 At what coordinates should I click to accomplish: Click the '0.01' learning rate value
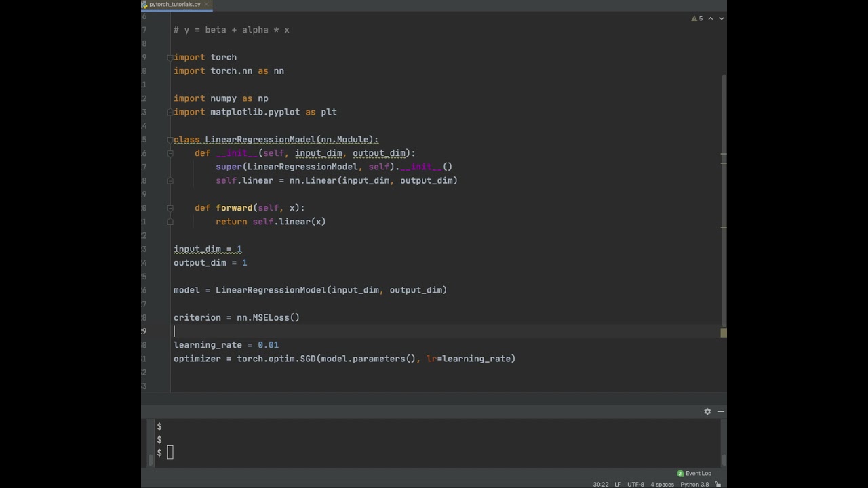pyautogui.click(x=268, y=345)
